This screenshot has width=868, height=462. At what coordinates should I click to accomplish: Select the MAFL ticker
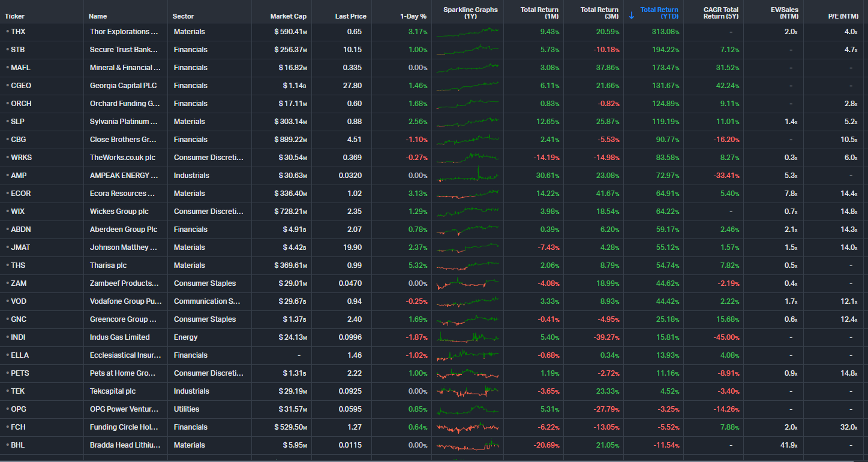pyautogui.click(x=20, y=68)
